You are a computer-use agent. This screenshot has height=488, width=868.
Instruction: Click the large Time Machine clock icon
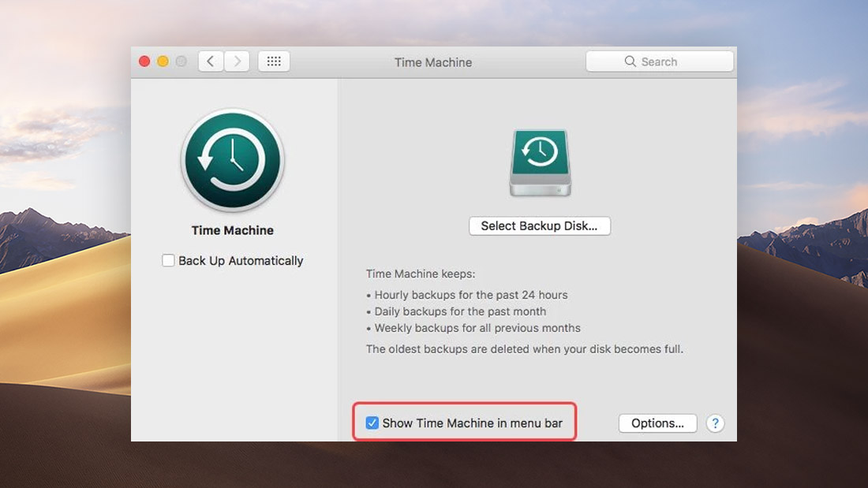pos(233,160)
